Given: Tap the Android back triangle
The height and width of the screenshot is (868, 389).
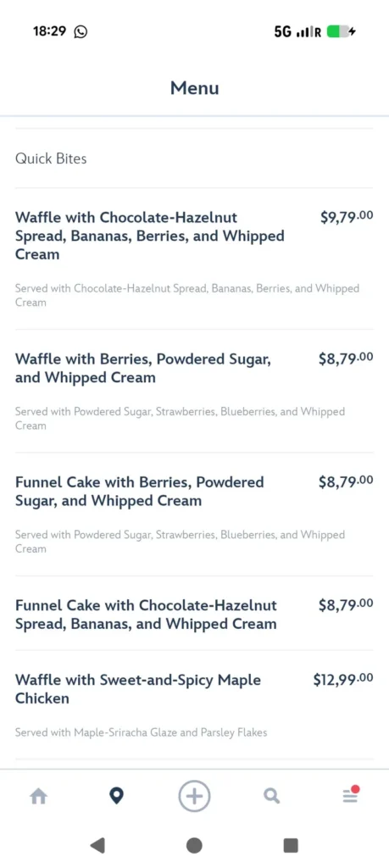Looking at the screenshot, I should tap(97, 845).
